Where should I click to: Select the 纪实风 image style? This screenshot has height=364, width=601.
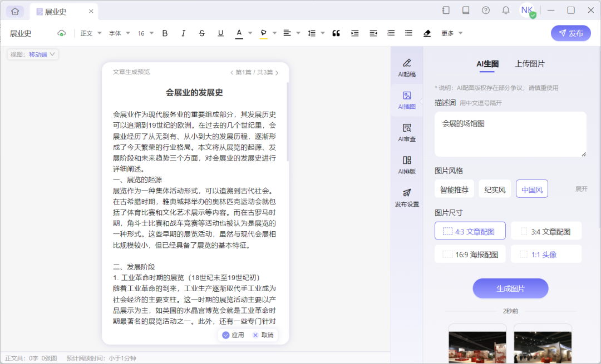pos(495,189)
